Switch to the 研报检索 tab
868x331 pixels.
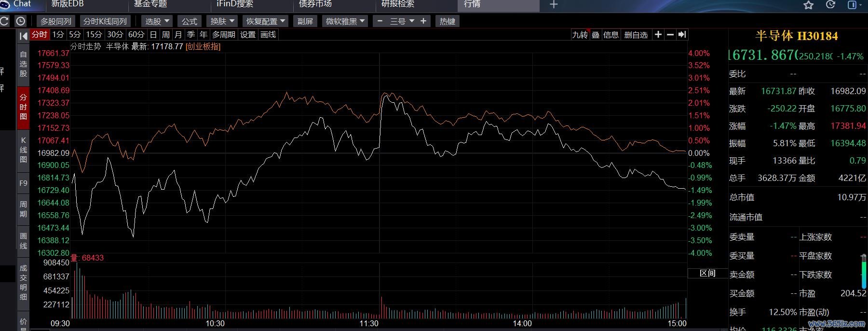coord(398,4)
